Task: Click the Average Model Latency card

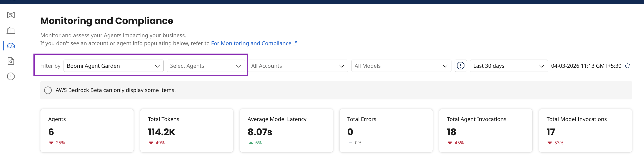Action: (x=286, y=131)
